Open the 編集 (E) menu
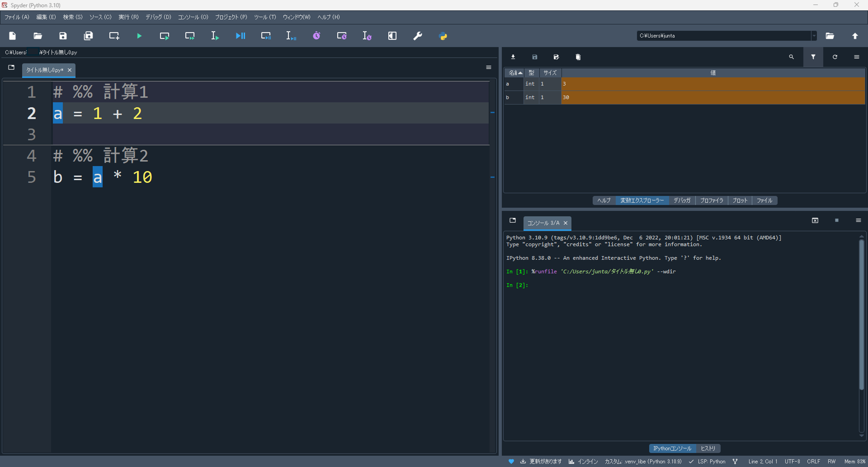The image size is (868, 467). pos(46,17)
